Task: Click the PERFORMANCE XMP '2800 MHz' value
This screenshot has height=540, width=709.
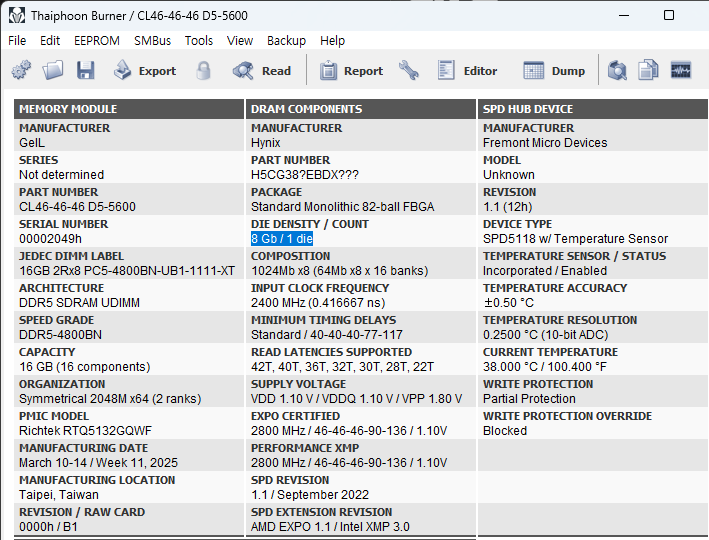Action: (349, 463)
